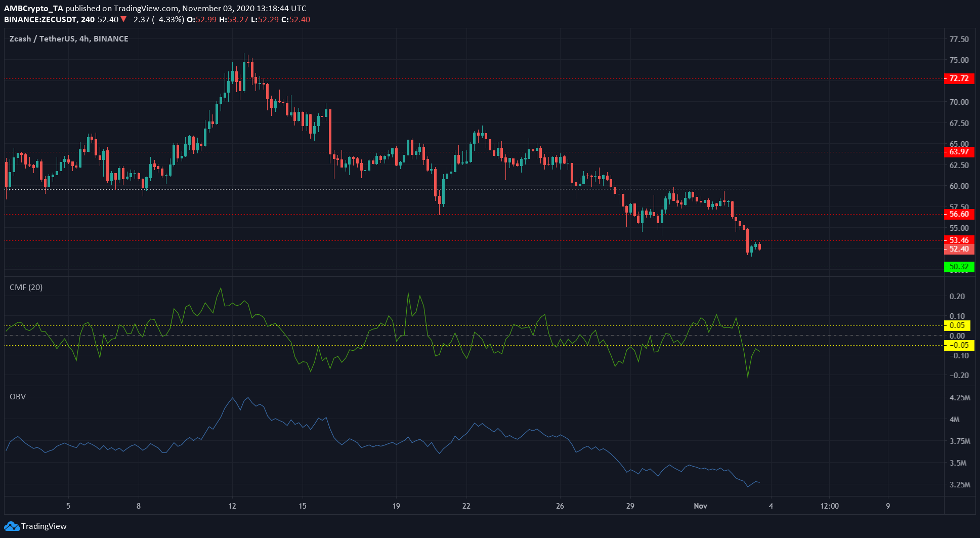
Task: Click the yellow 0.05 CMF level label
Action: coord(957,325)
